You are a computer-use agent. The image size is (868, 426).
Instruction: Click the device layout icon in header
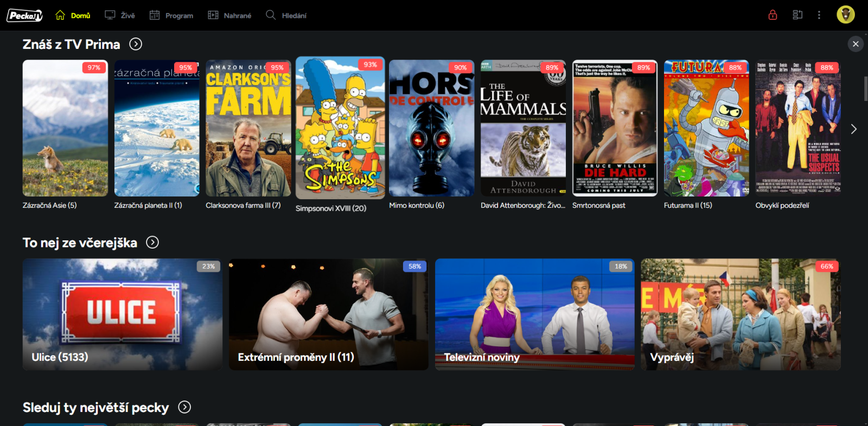point(797,15)
